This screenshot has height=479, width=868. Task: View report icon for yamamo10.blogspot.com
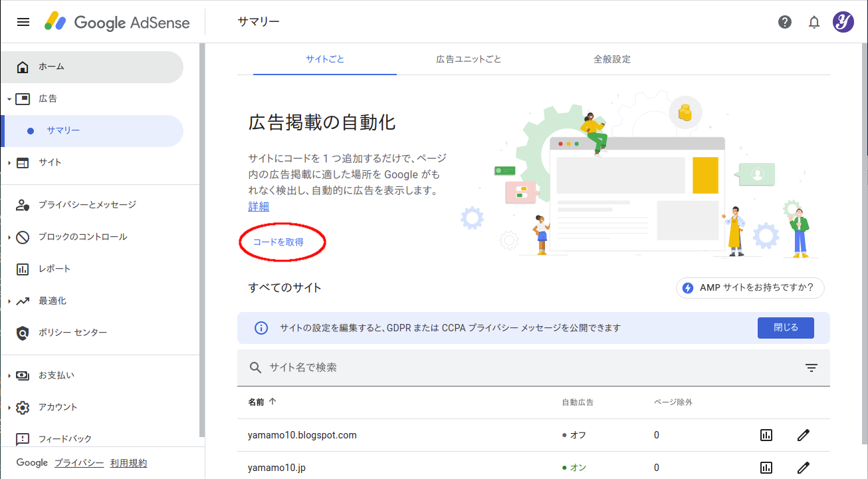[766, 435]
